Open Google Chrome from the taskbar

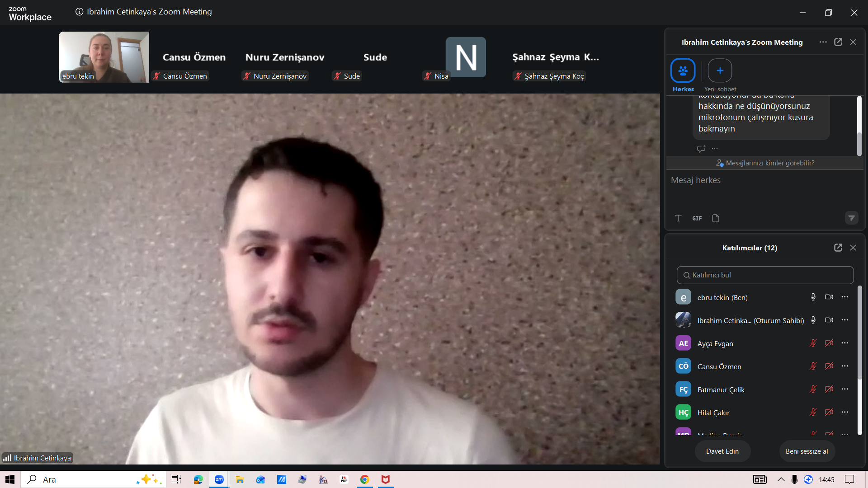pyautogui.click(x=365, y=479)
